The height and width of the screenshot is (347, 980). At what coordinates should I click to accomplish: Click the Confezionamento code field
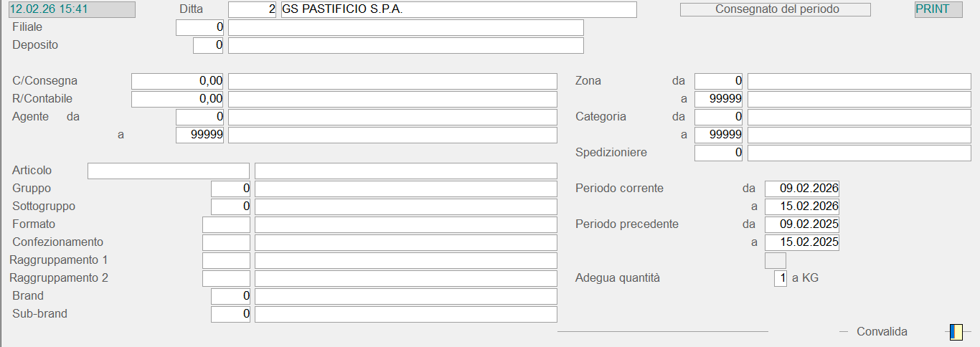point(226,242)
